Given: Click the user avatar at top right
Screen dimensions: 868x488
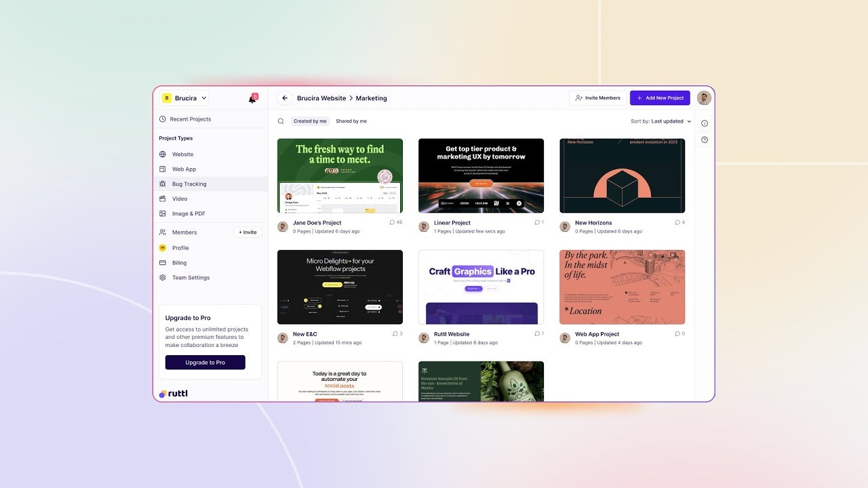Looking at the screenshot, I should pos(704,98).
